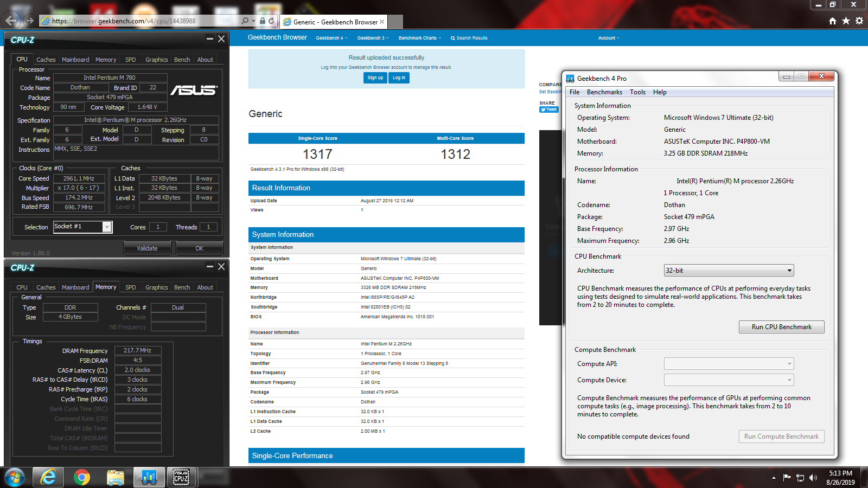Click DRAM Frequency value 217.7 MHz
This screenshot has width=868, height=488.
[137, 351]
